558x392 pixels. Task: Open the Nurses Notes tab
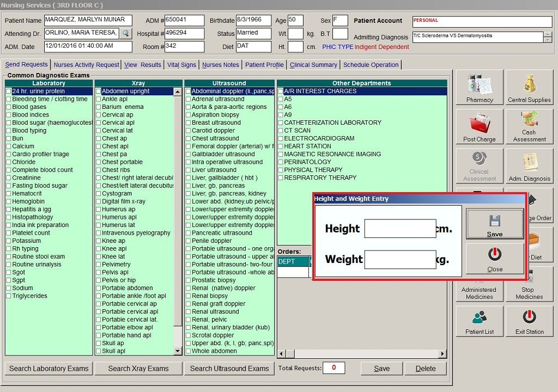pyautogui.click(x=220, y=65)
